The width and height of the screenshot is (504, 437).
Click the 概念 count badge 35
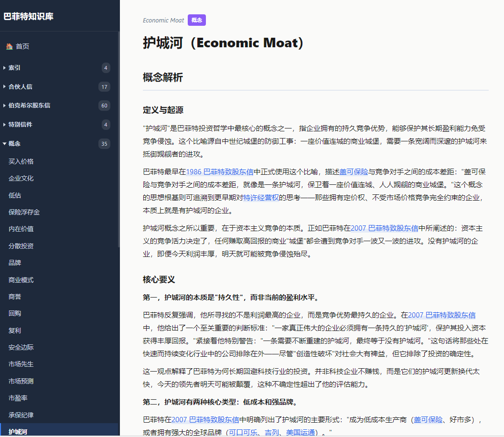click(x=105, y=144)
